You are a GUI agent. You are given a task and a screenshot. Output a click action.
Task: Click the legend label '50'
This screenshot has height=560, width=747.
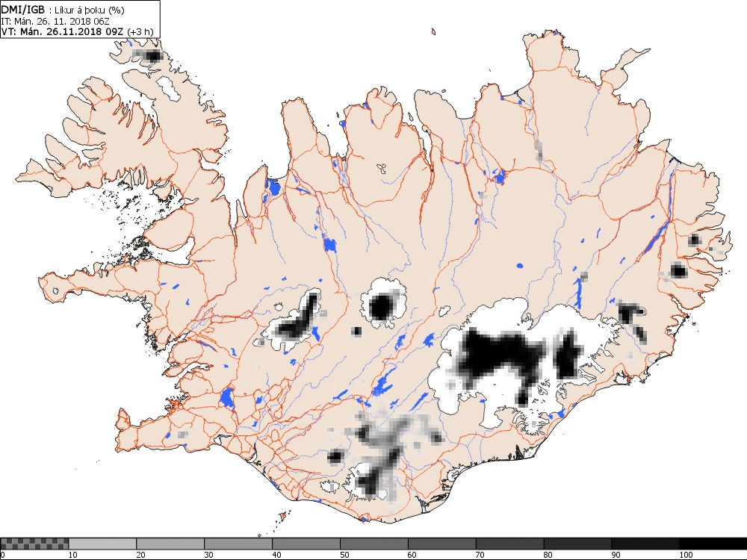(x=344, y=555)
